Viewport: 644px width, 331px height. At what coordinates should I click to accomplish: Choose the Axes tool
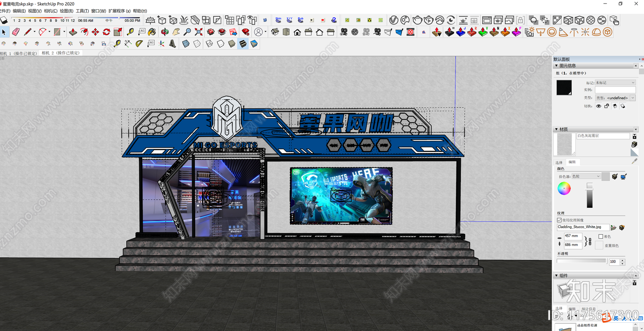(161, 43)
